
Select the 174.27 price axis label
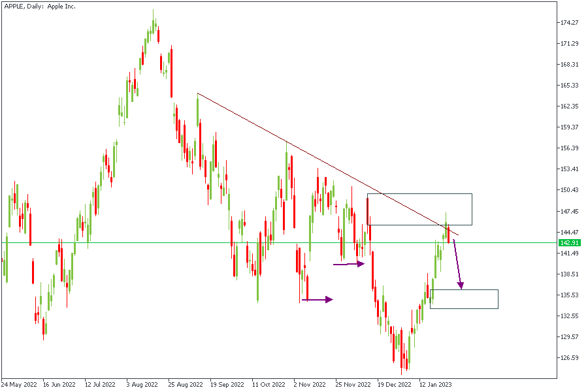(569, 23)
